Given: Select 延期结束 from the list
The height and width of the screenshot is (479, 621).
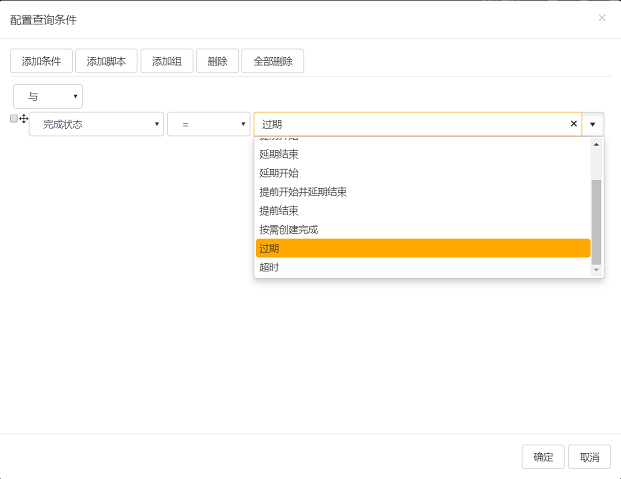Looking at the screenshot, I should click(x=279, y=154).
